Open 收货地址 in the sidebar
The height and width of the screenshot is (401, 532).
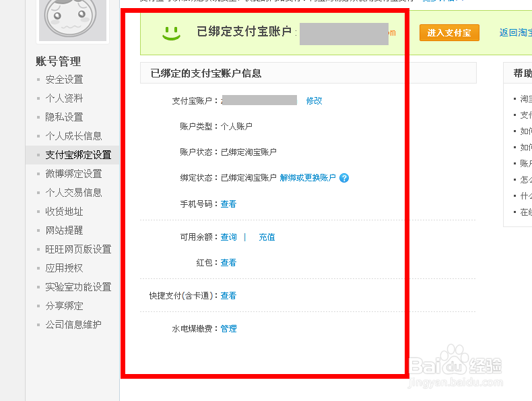point(64,212)
